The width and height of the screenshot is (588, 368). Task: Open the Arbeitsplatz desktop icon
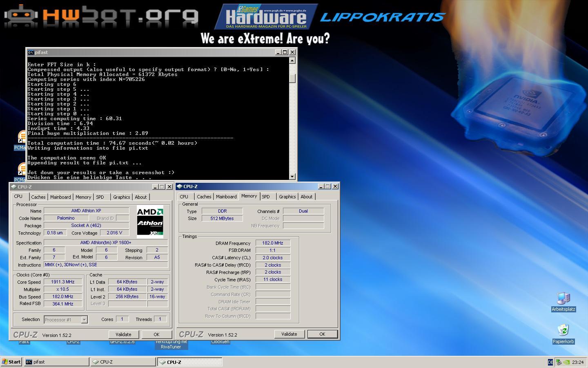(x=563, y=302)
